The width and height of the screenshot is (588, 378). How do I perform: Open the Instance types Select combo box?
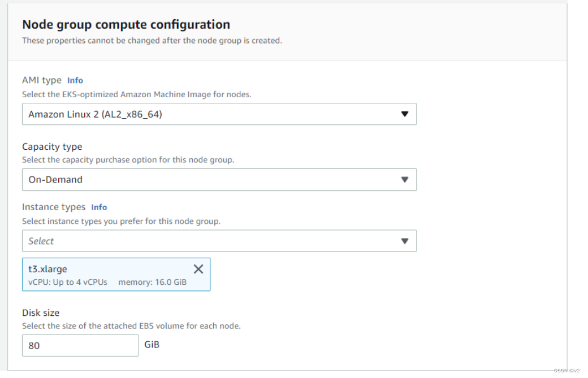[x=219, y=241]
